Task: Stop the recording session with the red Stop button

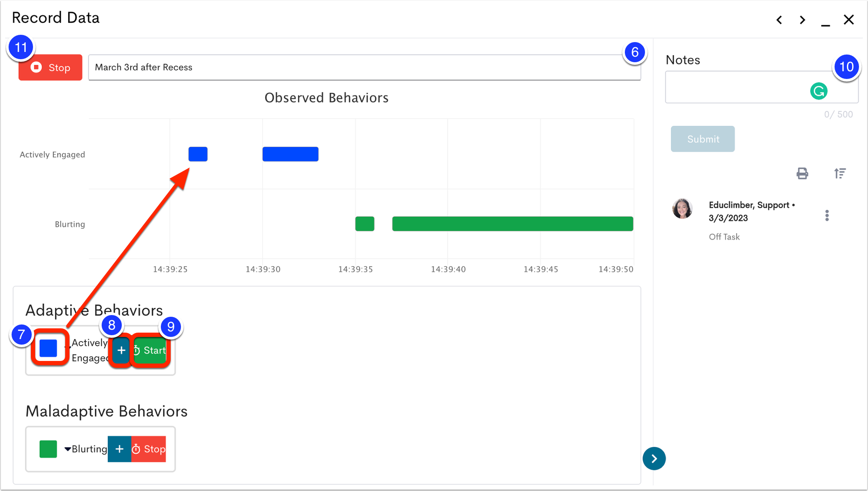Action: [50, 67]
